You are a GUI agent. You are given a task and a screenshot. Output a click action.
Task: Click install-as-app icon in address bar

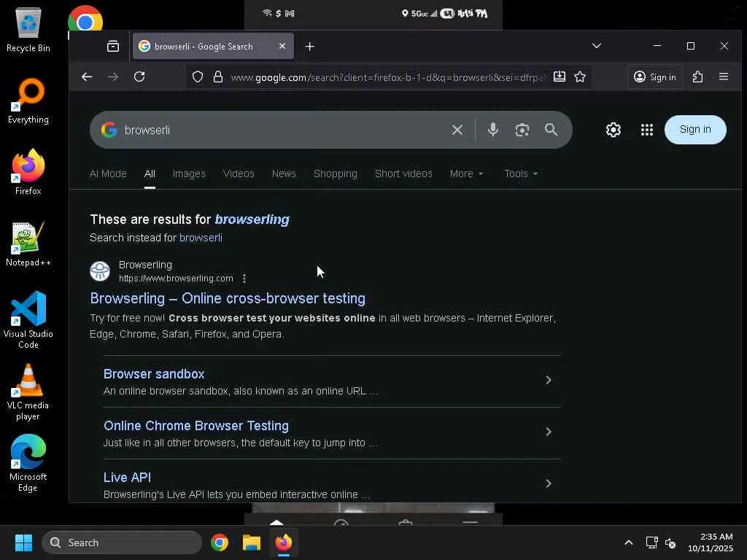click(x=560, y=77)
